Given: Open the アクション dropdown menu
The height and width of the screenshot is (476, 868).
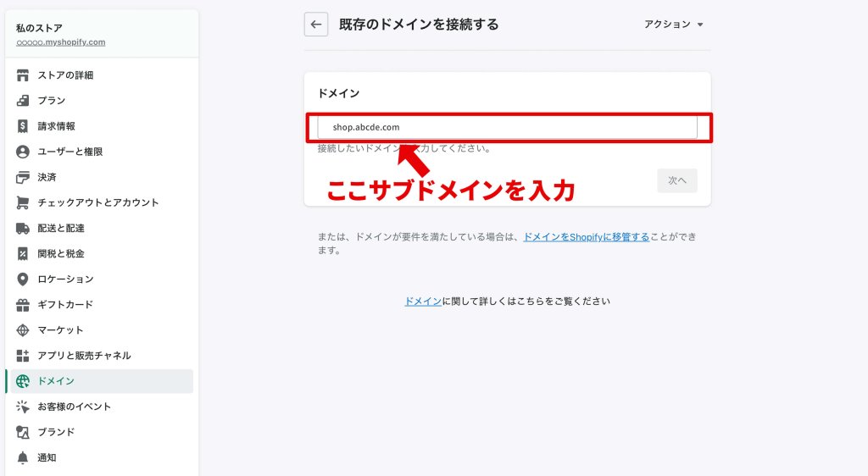Looking at the screenshot, I should coord(674,25).
